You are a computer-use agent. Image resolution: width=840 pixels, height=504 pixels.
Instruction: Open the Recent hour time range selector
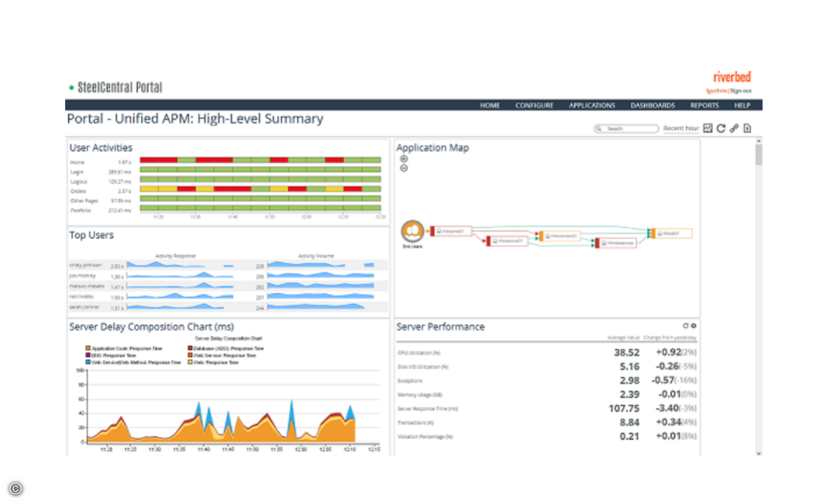[681, 129]
